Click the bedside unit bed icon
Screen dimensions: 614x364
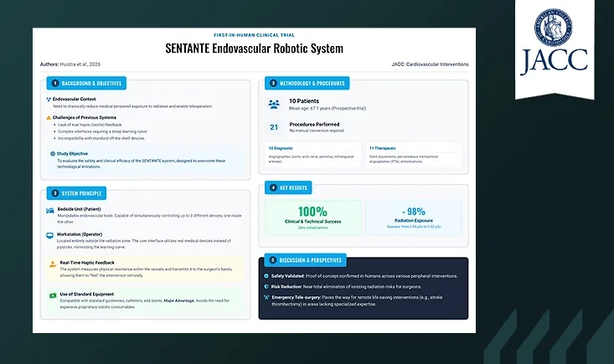tap(50, 211)
